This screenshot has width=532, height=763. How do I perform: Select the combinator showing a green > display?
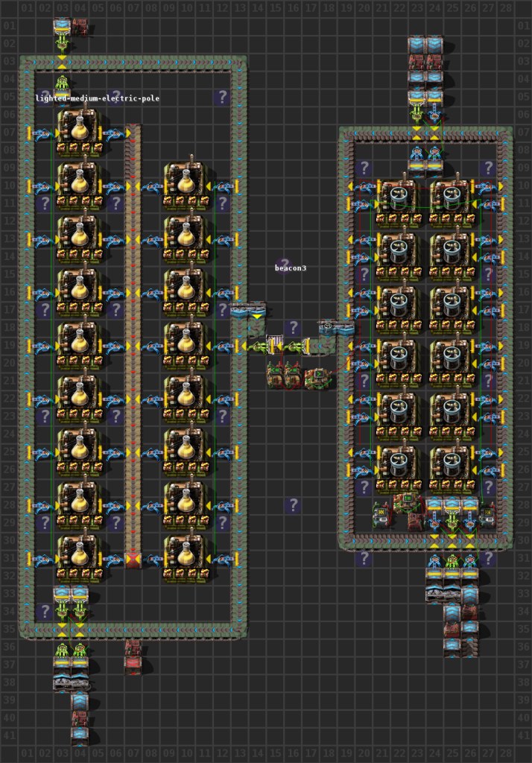click(x=319, y=378)
